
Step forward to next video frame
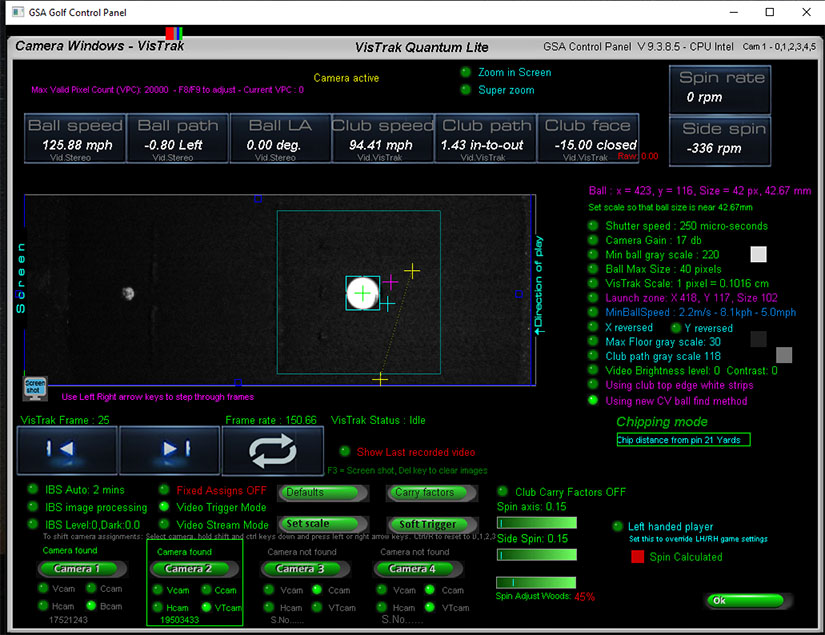tap(169, 449)
